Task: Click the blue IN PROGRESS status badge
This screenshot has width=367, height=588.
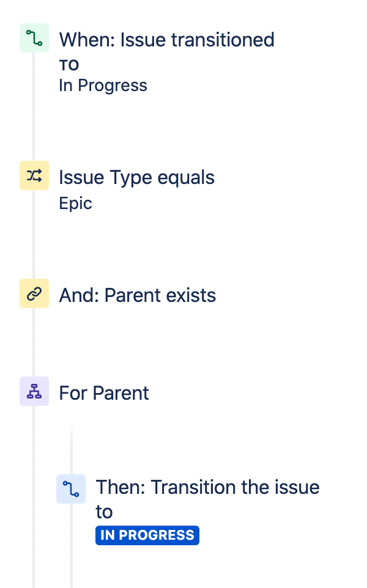Action: coord(147,535)
